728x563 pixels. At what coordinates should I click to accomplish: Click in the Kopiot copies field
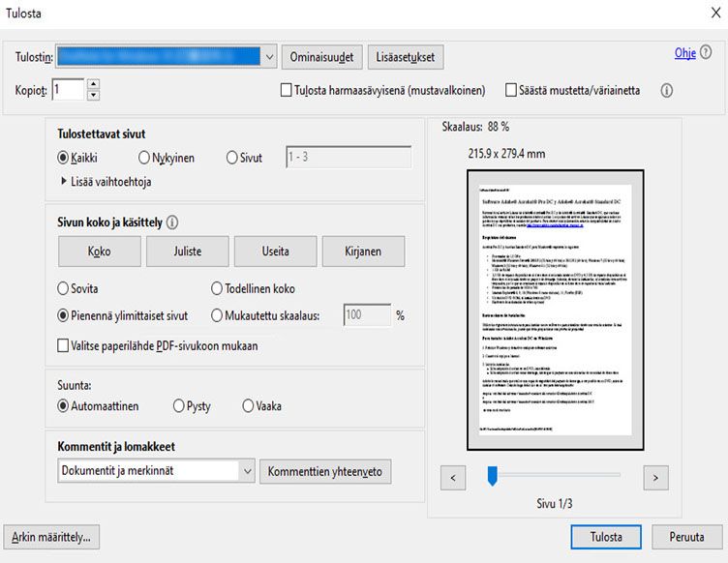68,90
